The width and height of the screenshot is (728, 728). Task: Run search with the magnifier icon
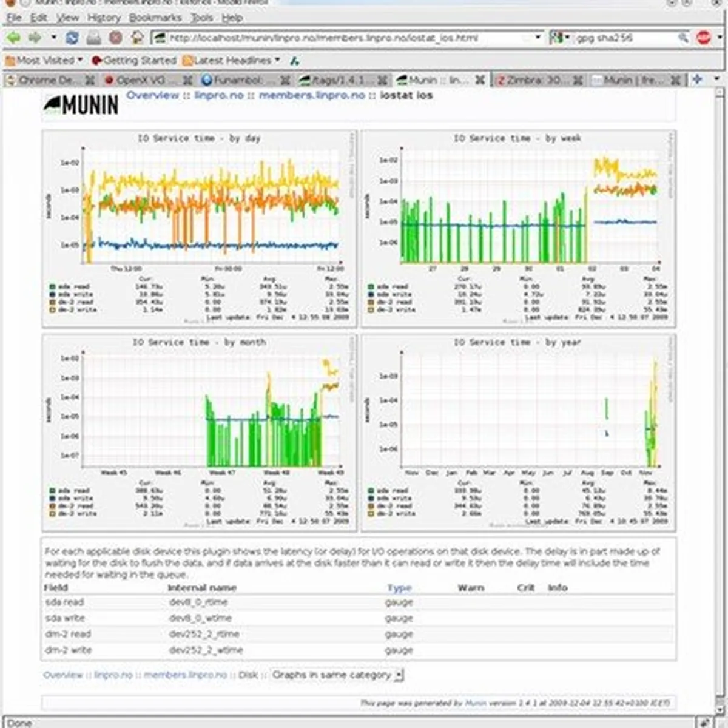pos(683,38)
